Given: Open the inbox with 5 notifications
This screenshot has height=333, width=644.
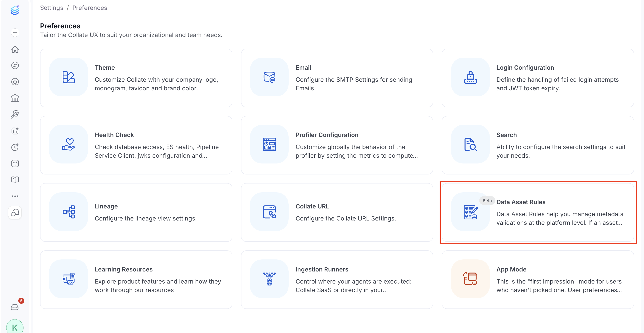Looking at the screenshot, I should [15, 307].
